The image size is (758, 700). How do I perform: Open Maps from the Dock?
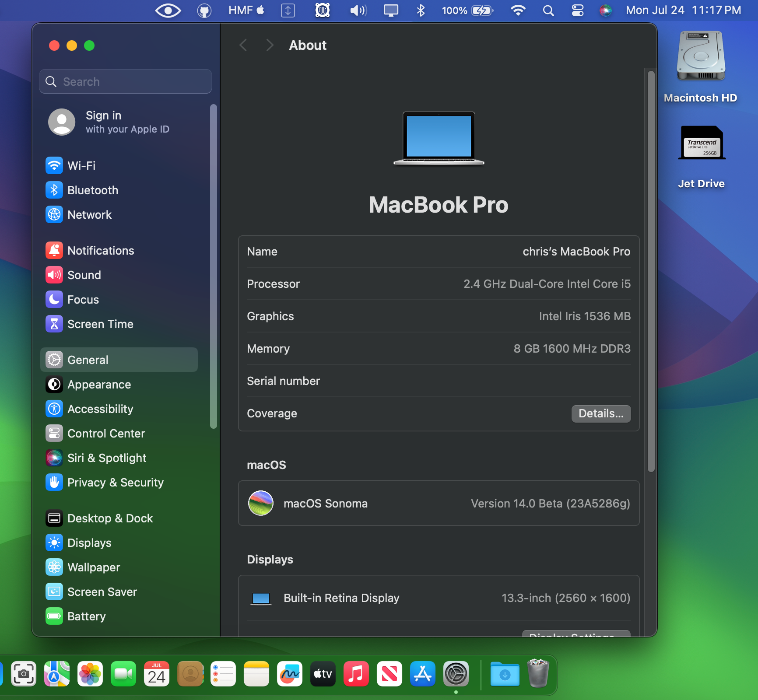pos(57,674)
